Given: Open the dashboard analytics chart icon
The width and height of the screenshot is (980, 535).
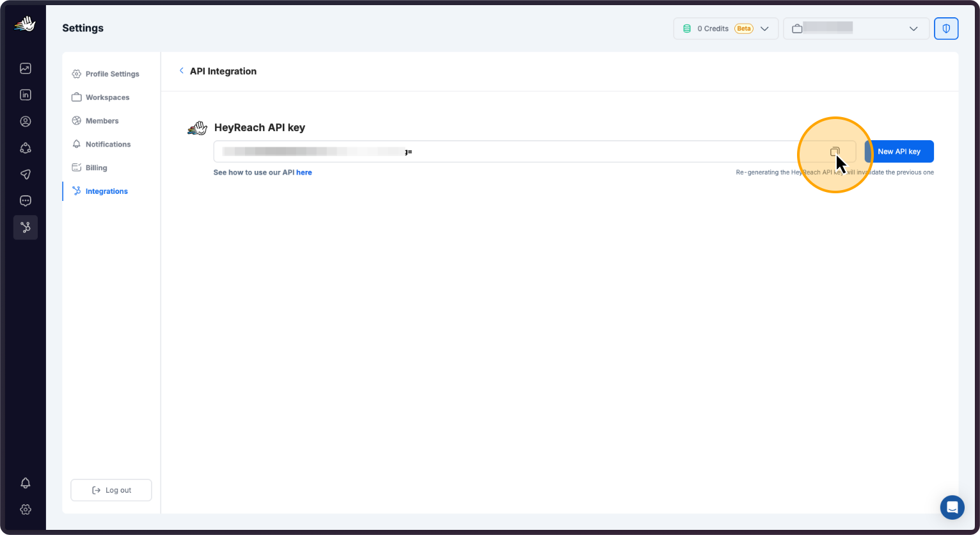Looking at the screenshot, I should (x=26, y=68).
